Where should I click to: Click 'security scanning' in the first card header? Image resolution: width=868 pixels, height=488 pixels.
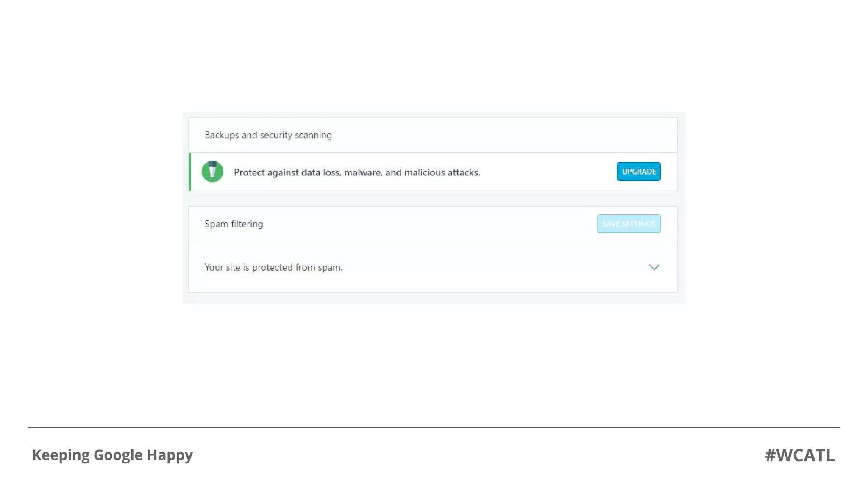click(x=295, y=135)
